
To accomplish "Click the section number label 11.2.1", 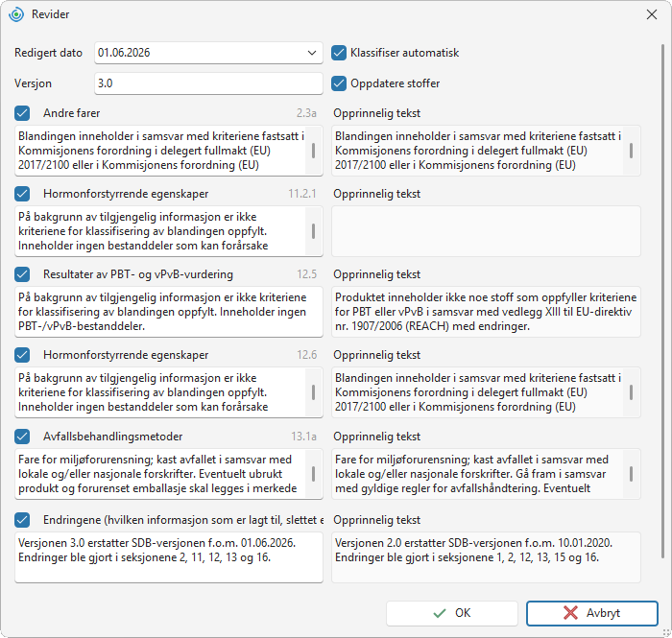I will (x=302, y=194).
